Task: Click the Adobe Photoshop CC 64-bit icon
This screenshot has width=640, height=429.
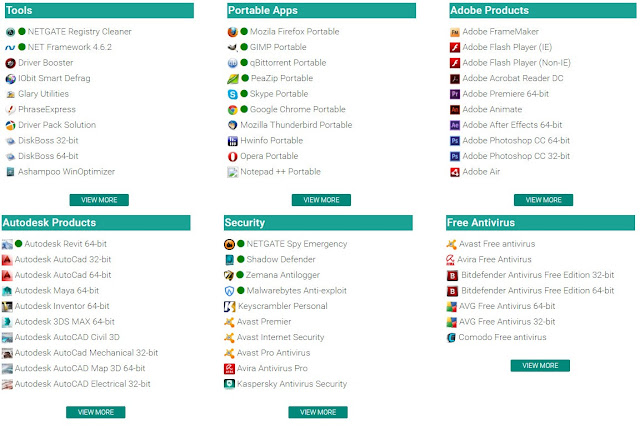Action: (455, 141)
